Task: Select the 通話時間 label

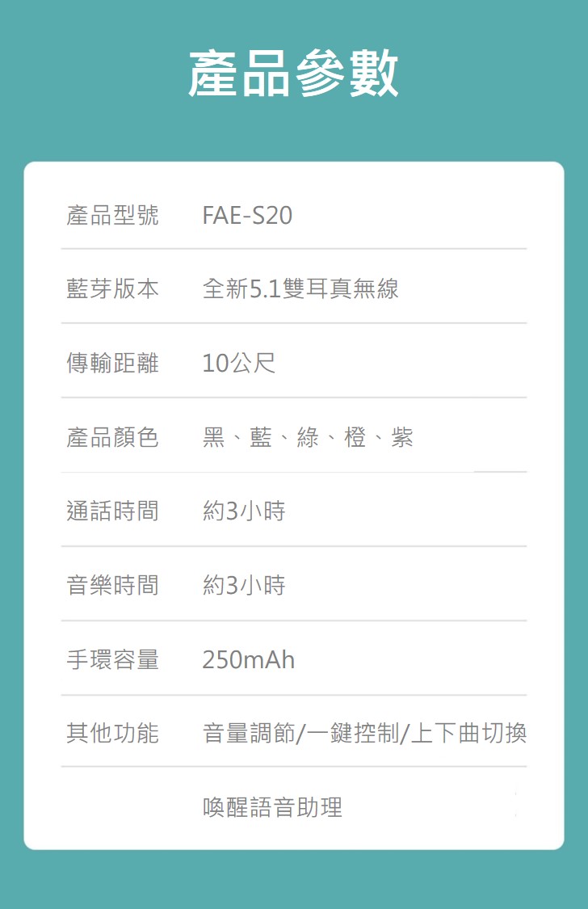Action: pyautogui.click(x=112, y=511)
